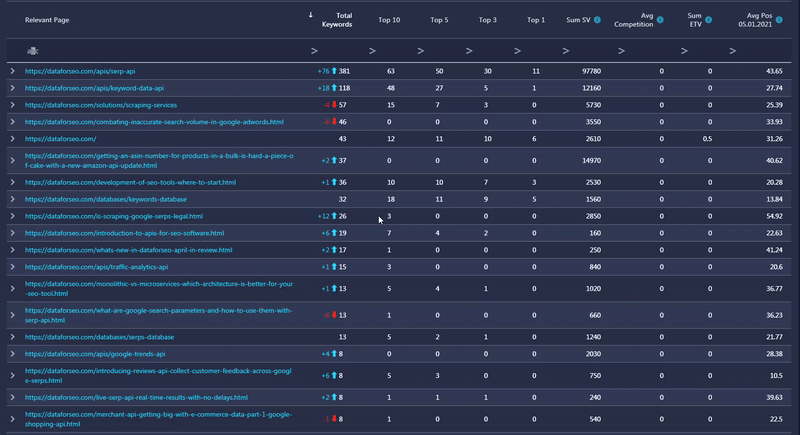Screen dimensions: 800x435
Task: Open the Top 5 filter operator
Action: 421,50
